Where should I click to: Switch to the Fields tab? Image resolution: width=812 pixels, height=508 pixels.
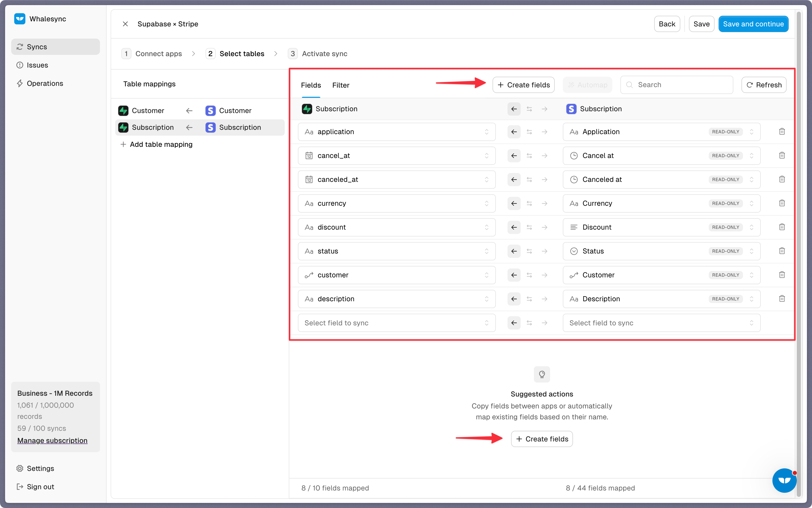click(311, 85)
